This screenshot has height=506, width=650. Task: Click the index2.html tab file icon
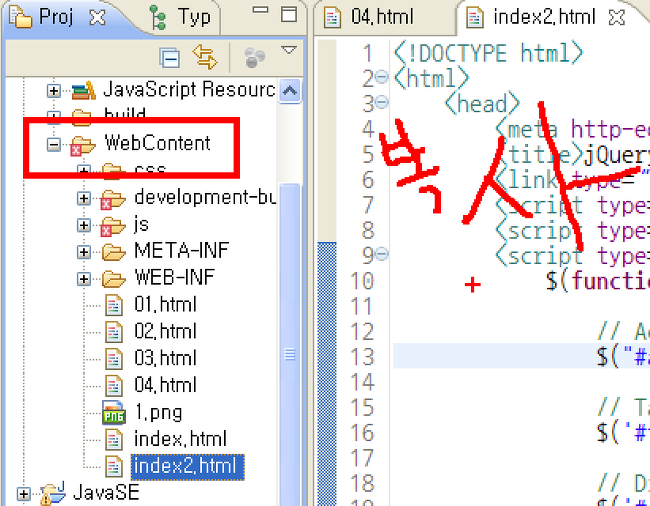click(475, 17)
